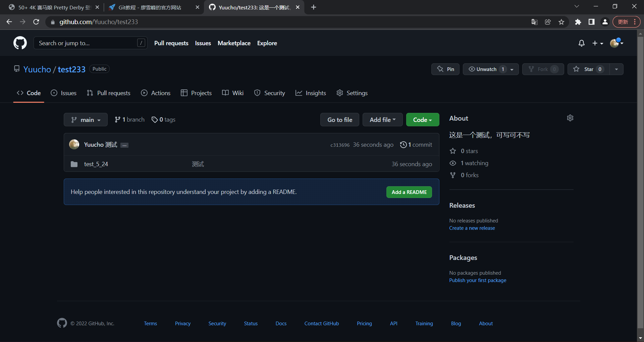The width and height of the screenshot is (644, 342).
Task: Open the plus create-new menu
Action: click(597, 43)
